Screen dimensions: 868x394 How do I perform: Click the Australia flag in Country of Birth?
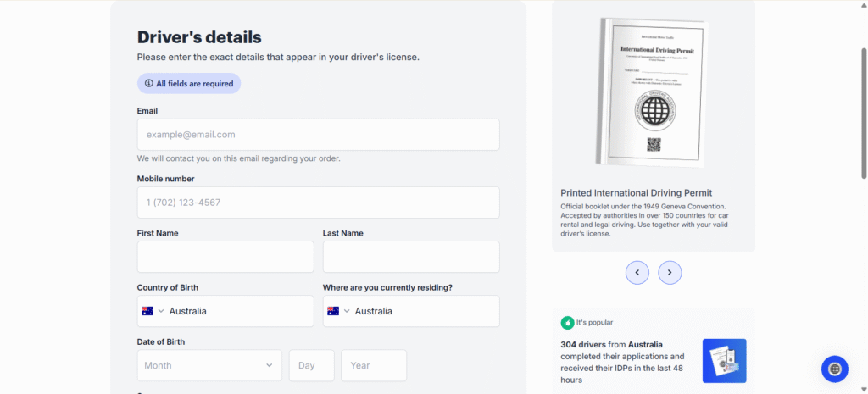tap(147, 311)
